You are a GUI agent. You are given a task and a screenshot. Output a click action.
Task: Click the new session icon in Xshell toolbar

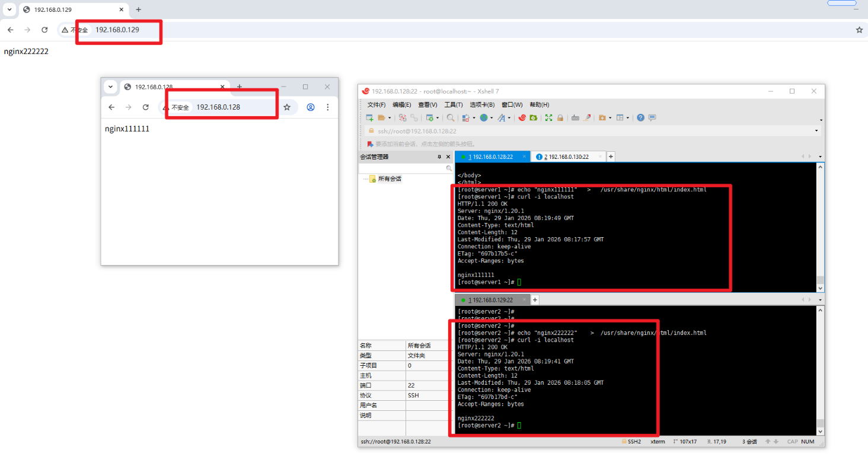point(369,118)
